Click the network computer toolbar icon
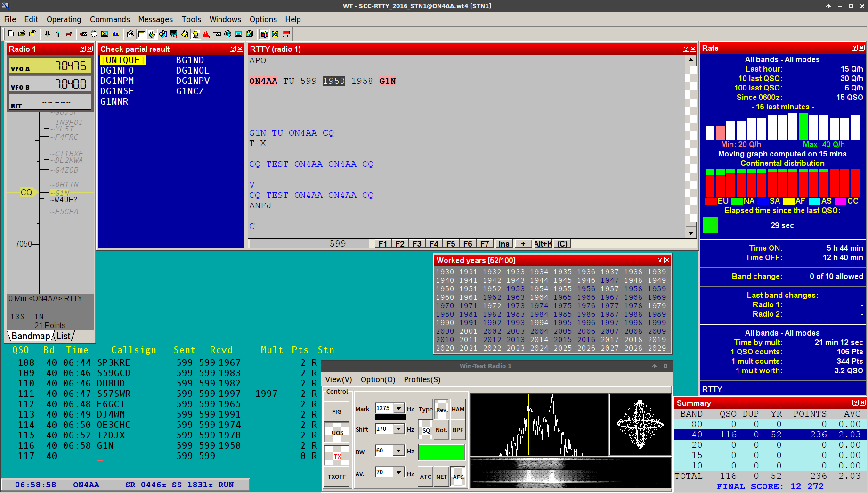This screenshot has width=868, height=493. tap(174, 34)
